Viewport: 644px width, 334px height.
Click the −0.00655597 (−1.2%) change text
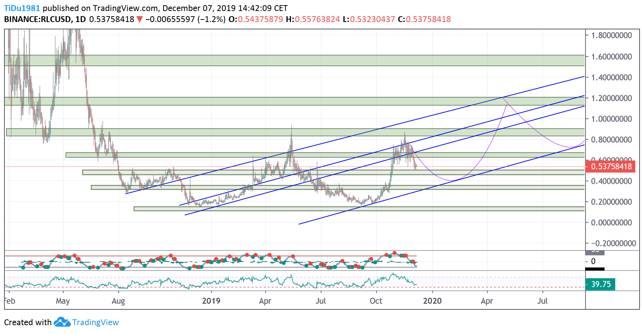pyautogui.click(x=186, y=19)
